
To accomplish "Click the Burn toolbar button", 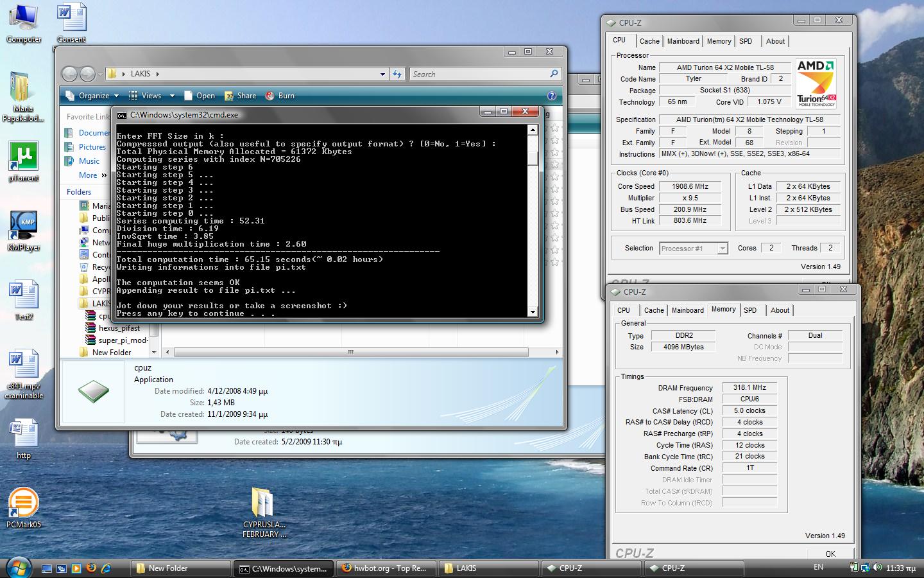I will tap(280, 96).
